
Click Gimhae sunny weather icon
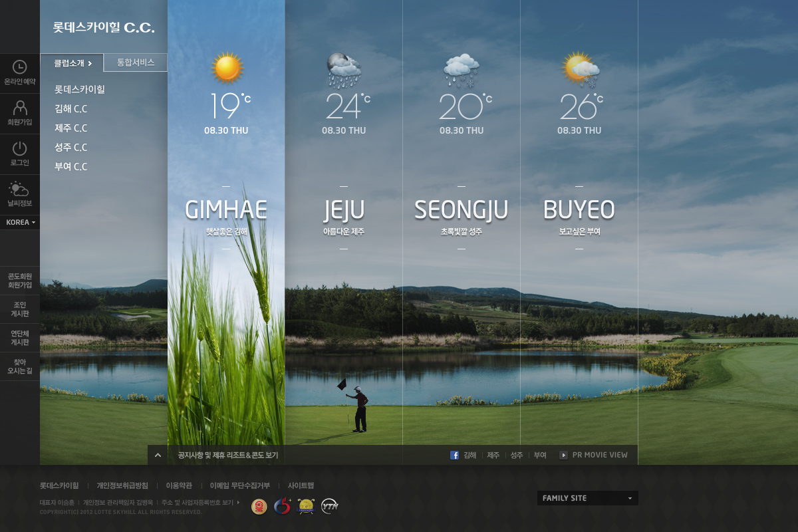tap(227, 68)
